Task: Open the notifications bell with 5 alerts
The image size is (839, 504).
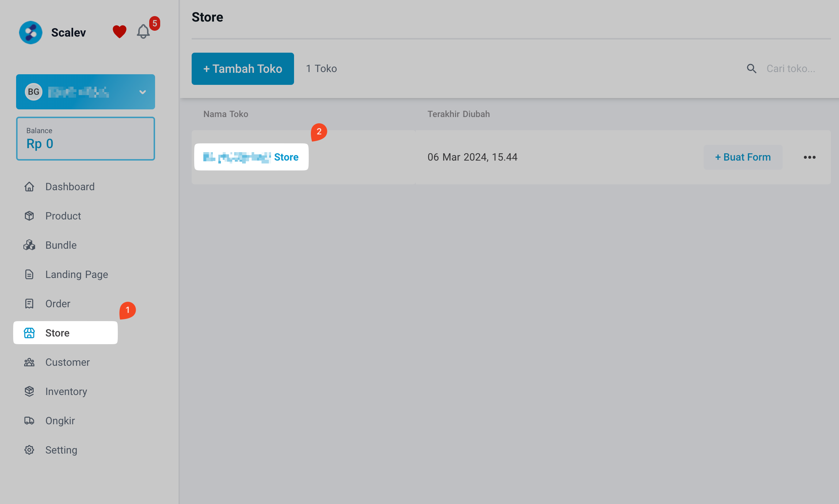Action: tap(143, 31)
